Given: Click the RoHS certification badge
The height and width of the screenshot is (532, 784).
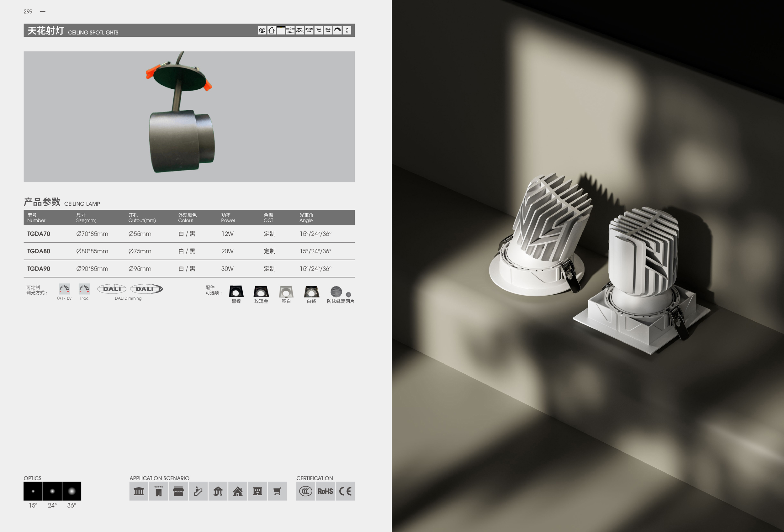Looking at the screenshot, I should click(325, 491).
